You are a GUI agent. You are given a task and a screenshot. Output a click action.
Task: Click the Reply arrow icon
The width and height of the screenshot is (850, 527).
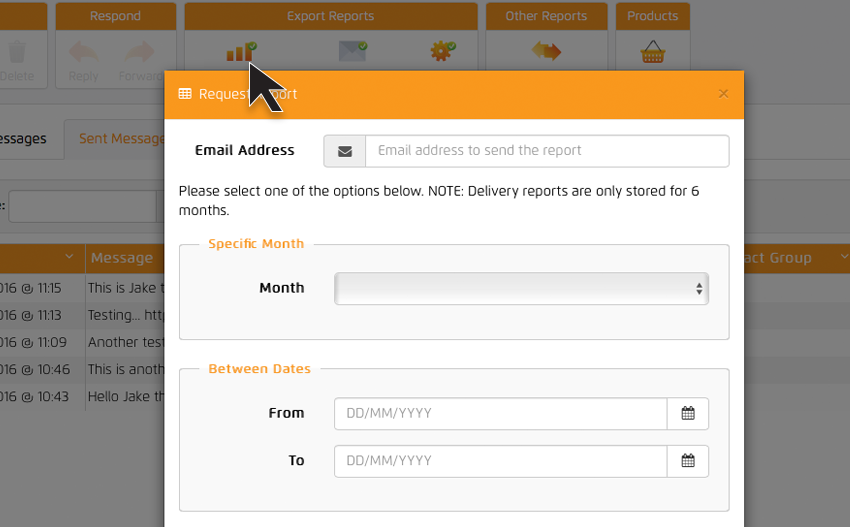[83, 52]
